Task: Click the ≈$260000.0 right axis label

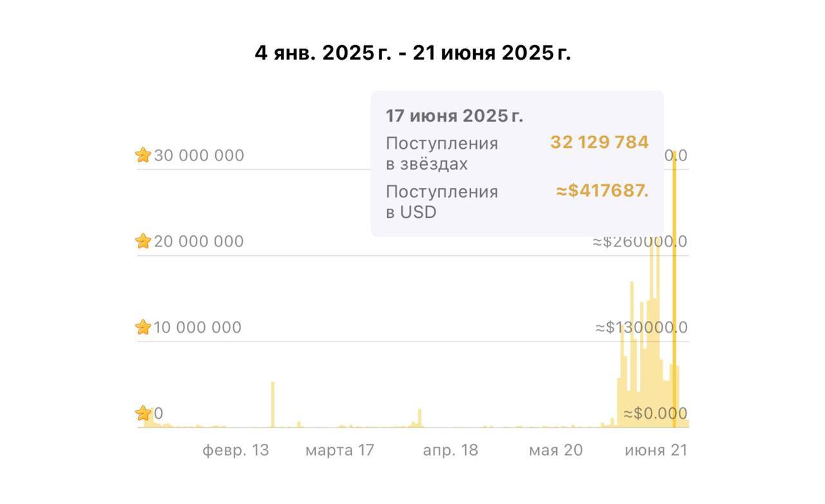Action: tap(640, 242)
